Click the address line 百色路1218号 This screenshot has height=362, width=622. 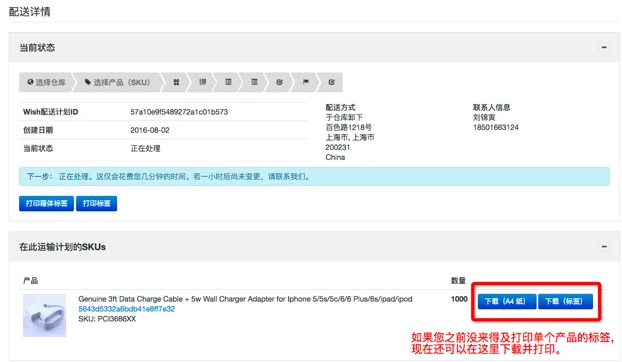tap(348, 127)
